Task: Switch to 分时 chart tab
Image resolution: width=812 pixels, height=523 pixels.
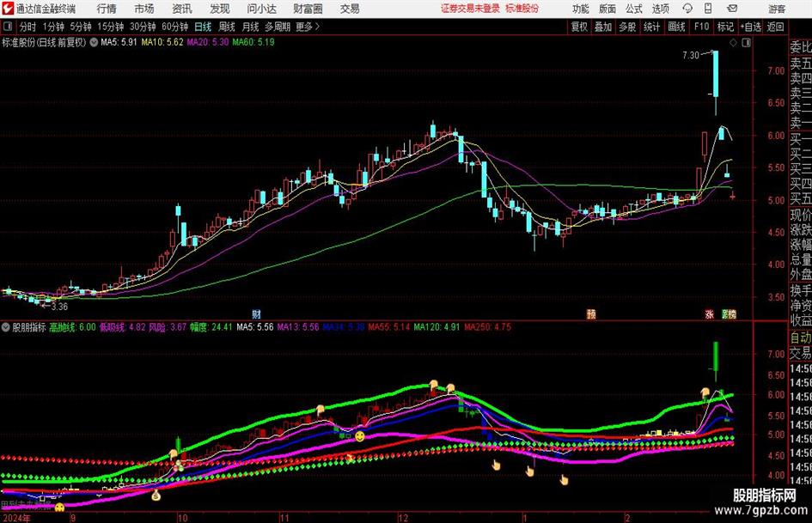Action: tap(27, 27)
